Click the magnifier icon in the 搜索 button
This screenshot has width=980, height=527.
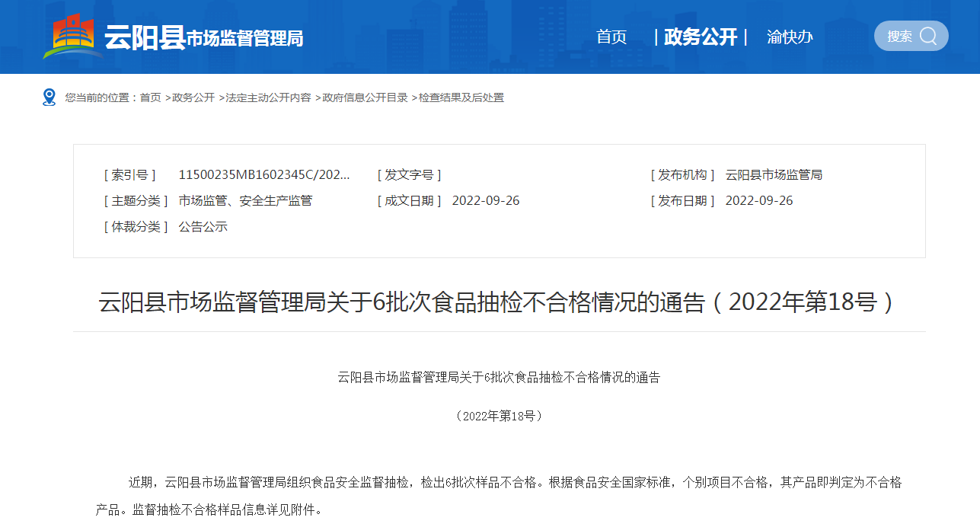pyautogui.click(x=928, y=37)
